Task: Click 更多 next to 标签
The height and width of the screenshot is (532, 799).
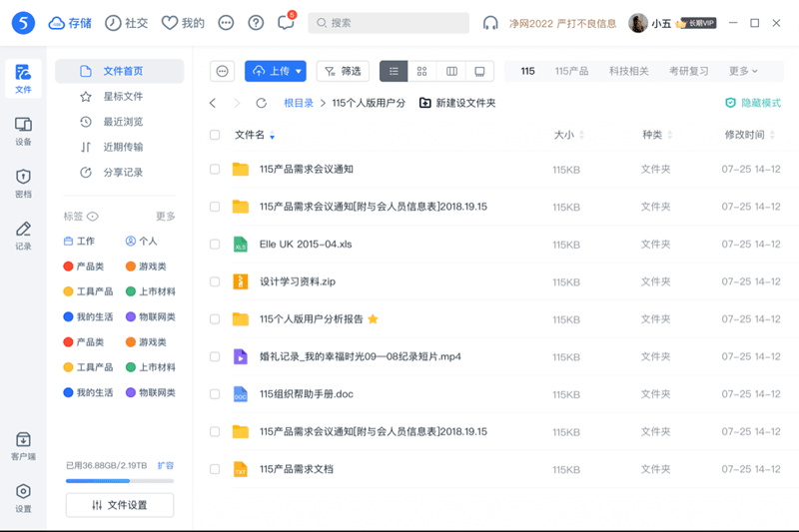Action: tap(166, 217)
